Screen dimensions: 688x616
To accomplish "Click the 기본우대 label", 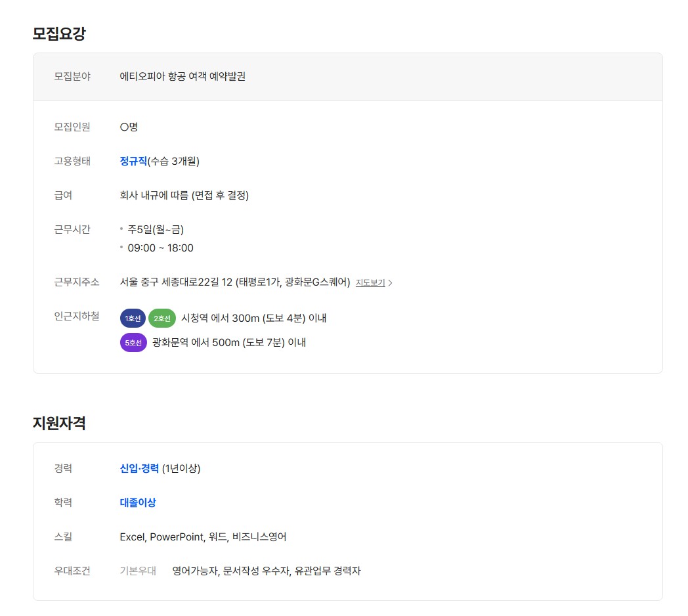I will tap(138, 571).
